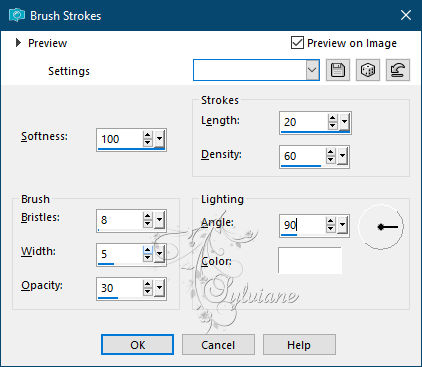Expand the Preview disclosure triangle
This screenshot has width=422, height=367.
(x=19, y=43)
